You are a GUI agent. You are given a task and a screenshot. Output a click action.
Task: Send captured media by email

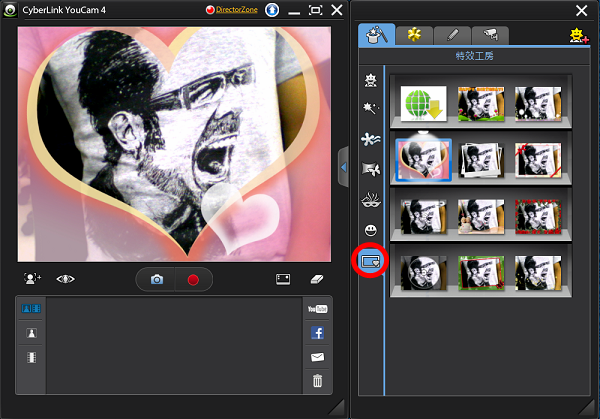coord(317,357)
